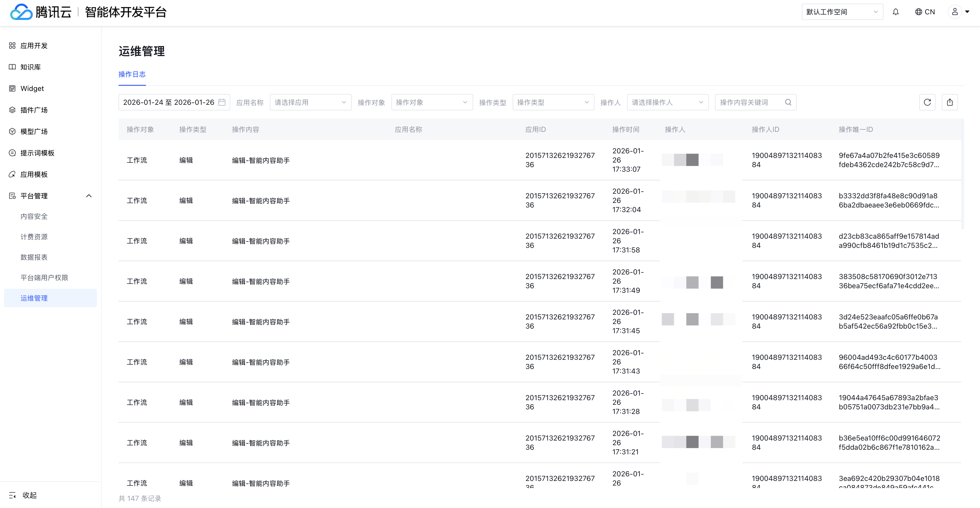Open the 默认工作空间 workspace dropdown
Image resolution: width=980 pixels, height=508 pixels.
pos(842,12)
